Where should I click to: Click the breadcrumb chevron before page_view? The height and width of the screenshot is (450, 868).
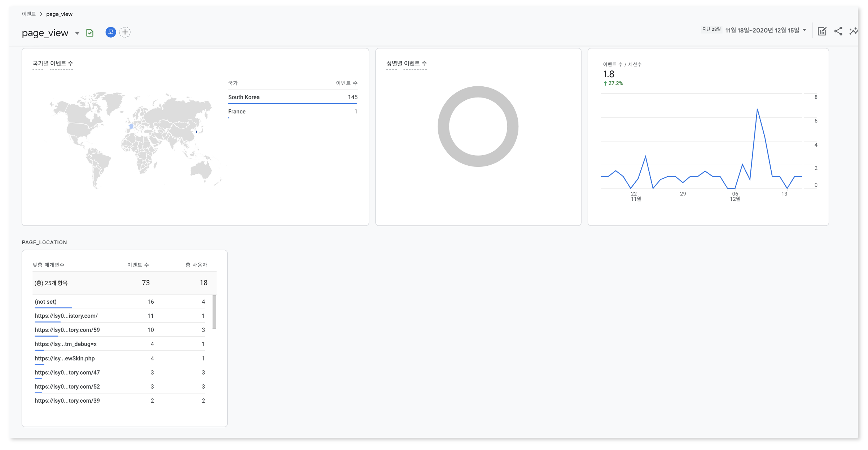coord(41,14)
